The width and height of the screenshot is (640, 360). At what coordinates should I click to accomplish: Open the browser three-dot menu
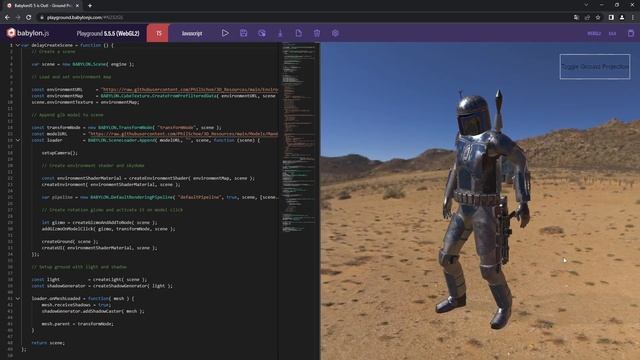click(x=633, y=18)
